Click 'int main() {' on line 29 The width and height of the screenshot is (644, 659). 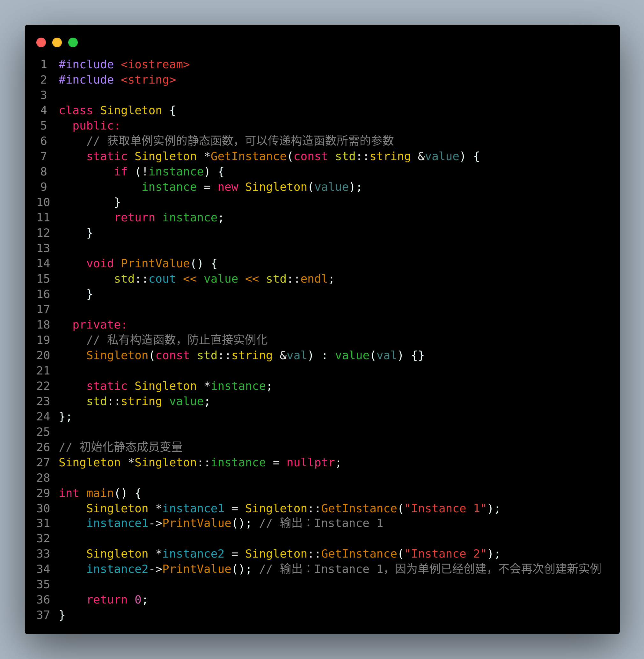pos(100,493)
